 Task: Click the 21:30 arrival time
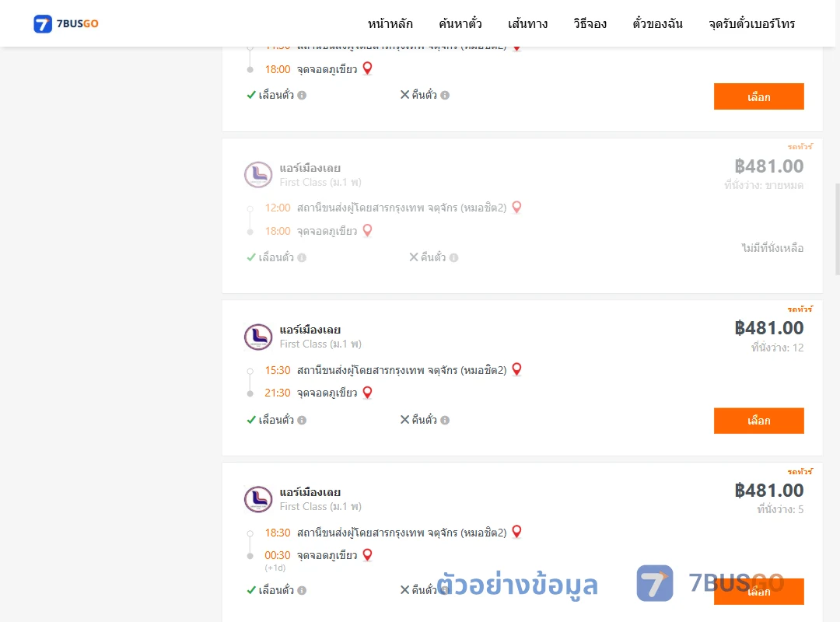278,393
